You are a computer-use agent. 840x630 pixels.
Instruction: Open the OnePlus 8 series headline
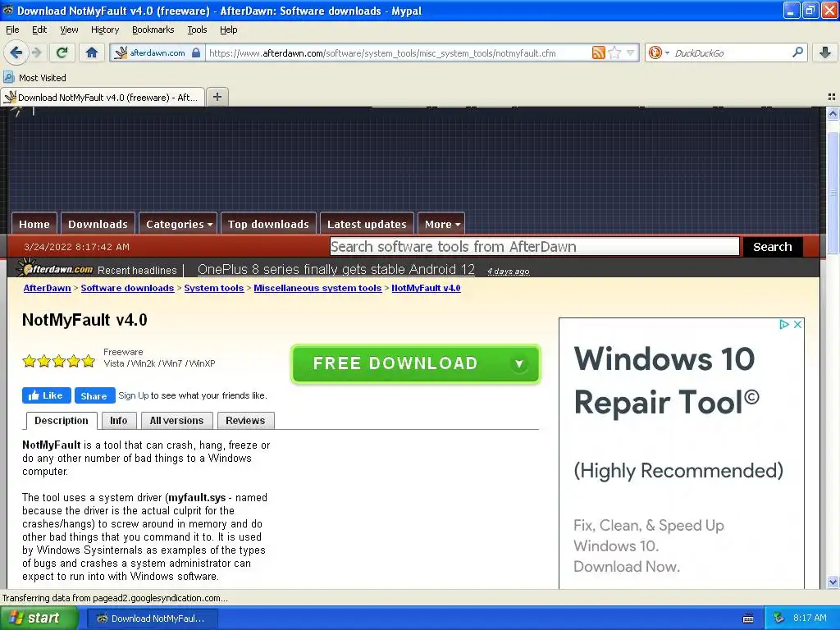(x=336, y=269)
